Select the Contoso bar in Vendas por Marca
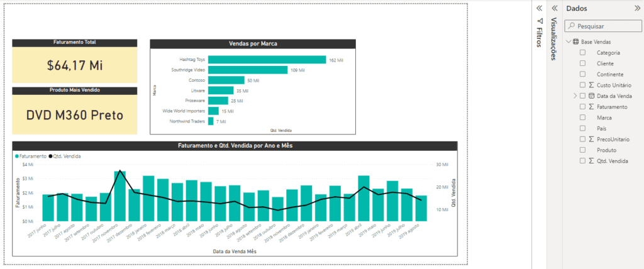644x269 pixels. tap(226, 80)
